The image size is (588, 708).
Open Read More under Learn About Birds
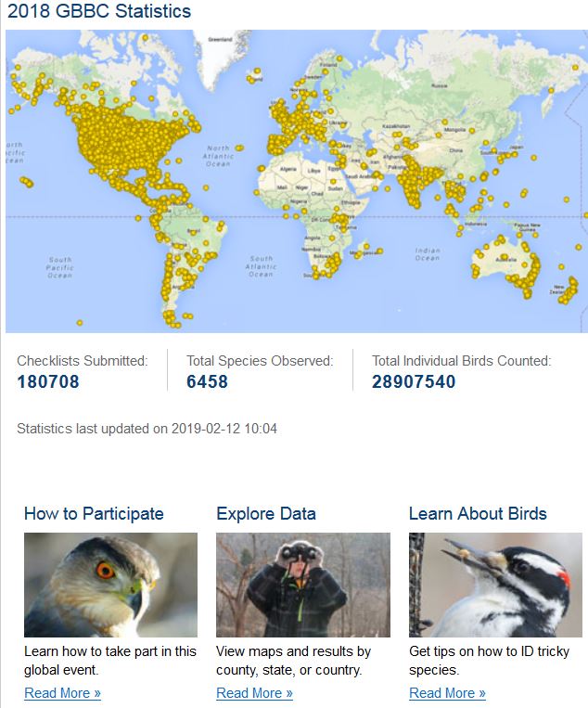(x=447, y=692)
